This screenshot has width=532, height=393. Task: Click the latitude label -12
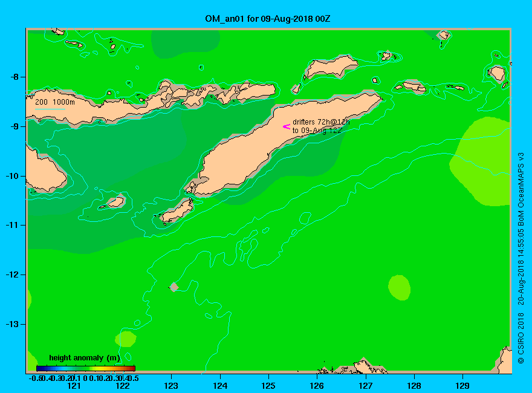(12, 274)
